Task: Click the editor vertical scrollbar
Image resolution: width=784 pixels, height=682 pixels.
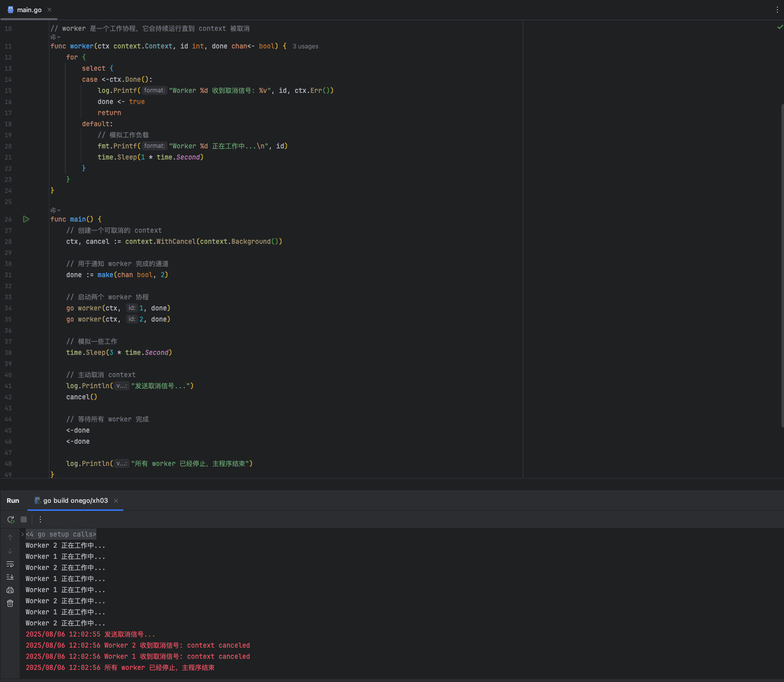Action: point(782,265)
